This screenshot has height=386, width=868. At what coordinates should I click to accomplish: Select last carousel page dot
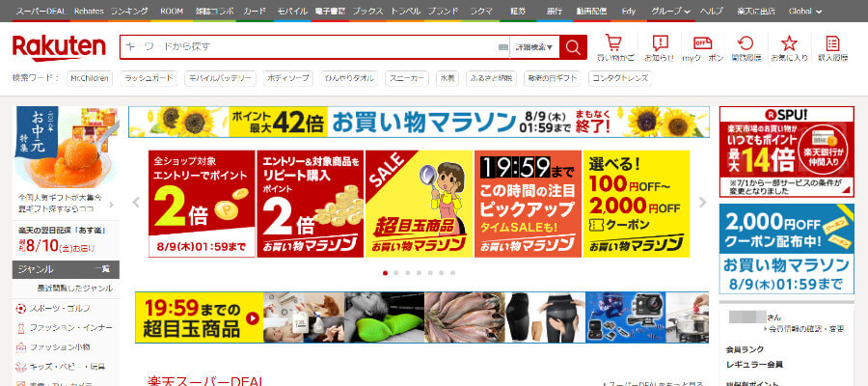pyautogui.click(x=453, y=273)
